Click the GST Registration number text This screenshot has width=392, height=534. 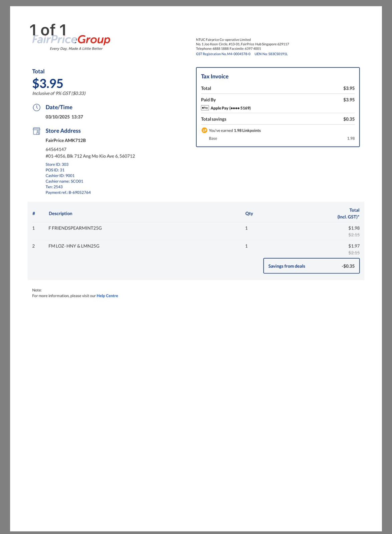click(x=223, y=54)
